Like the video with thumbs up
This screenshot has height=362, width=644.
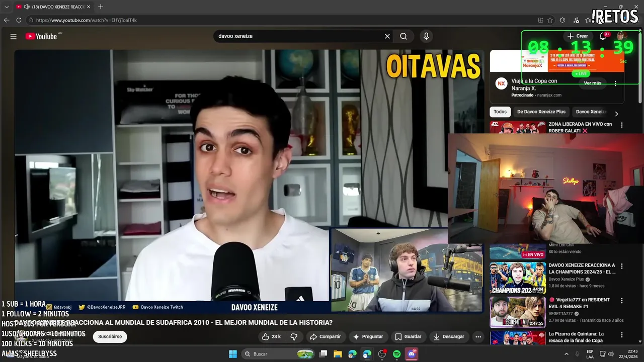point(271,336)
